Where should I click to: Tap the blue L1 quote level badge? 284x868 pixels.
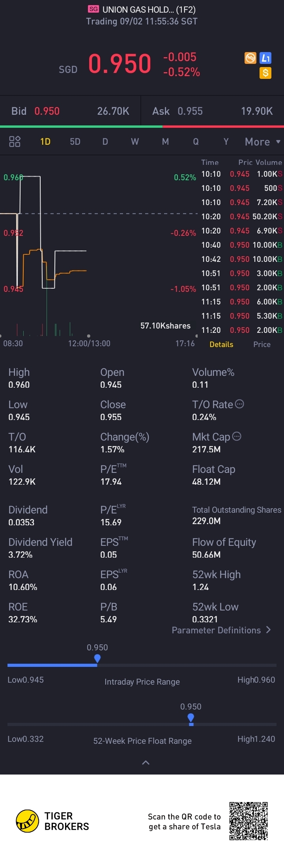point(265,58)
